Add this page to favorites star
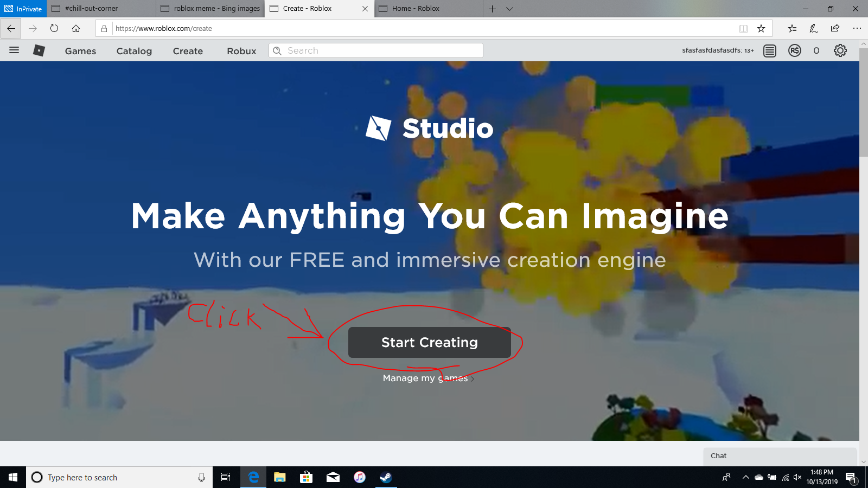This screenshot has height=488, width=868. coord(761,29)
